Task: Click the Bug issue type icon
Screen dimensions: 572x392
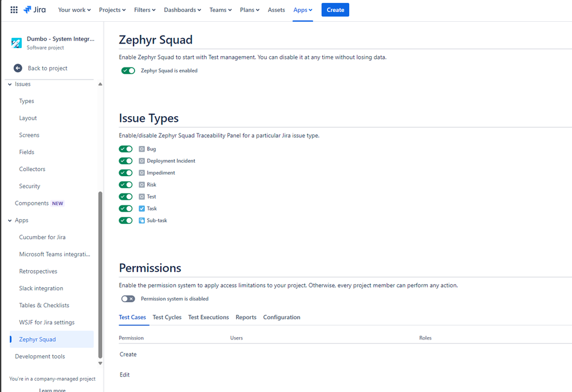Action: (x=141, y=149)
